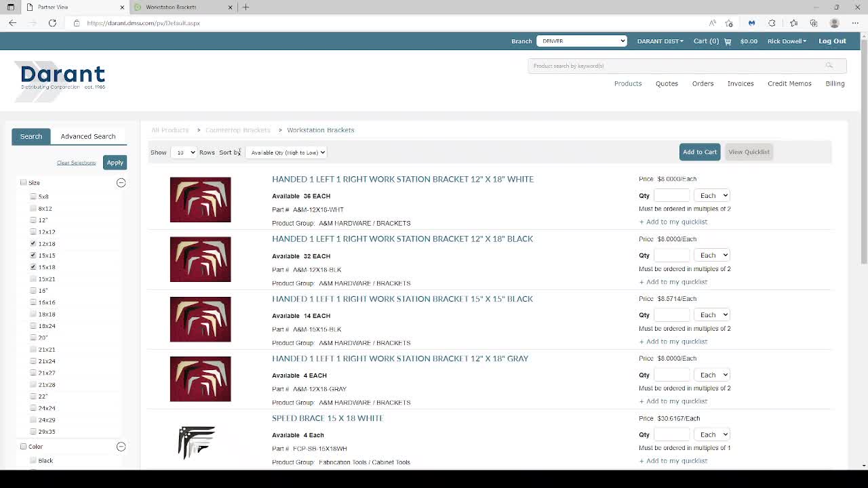Open unit dropdown for Speed Brace 15x18
The width and height of the screenshot is (868, 488).
712,434
